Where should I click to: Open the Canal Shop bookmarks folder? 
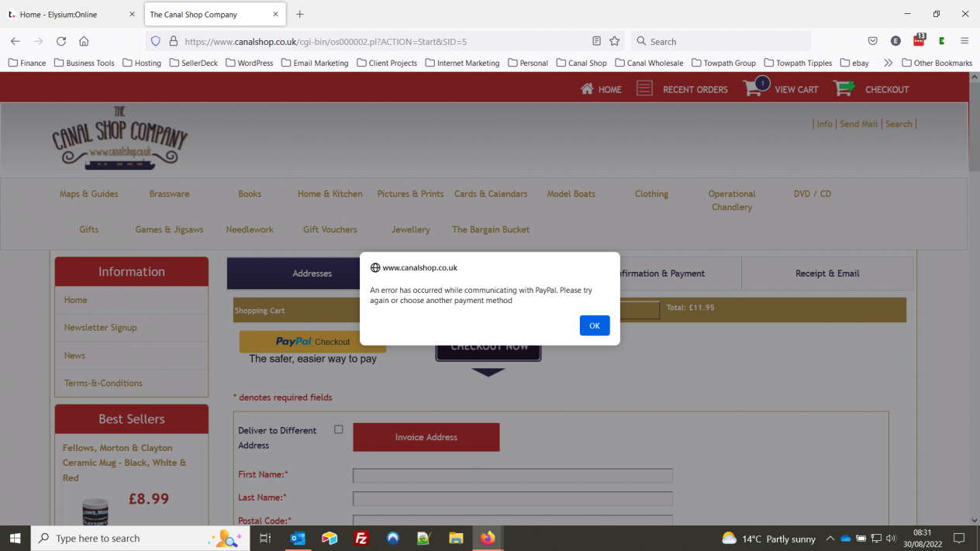tap(581, 63)
